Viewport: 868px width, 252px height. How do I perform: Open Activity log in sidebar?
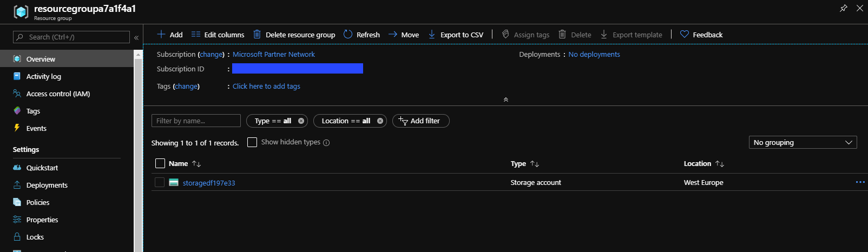pyautogui.click(x=43, y=77)
